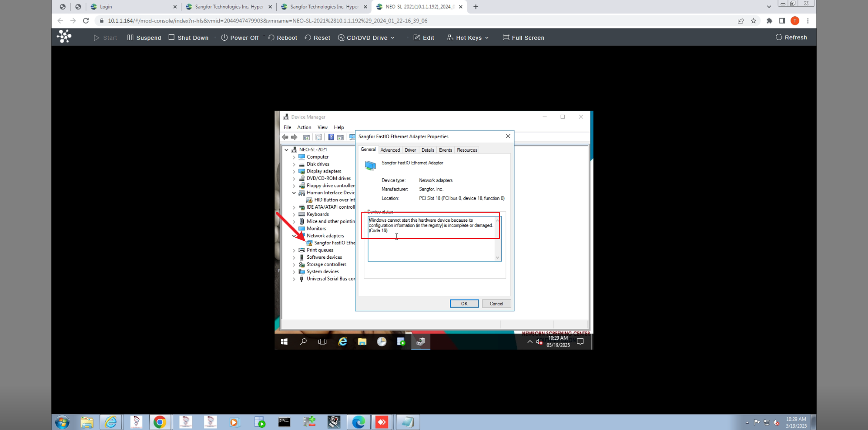Click the share page icon
This screenshot has width=868, height=430.
tap(741, 21)
